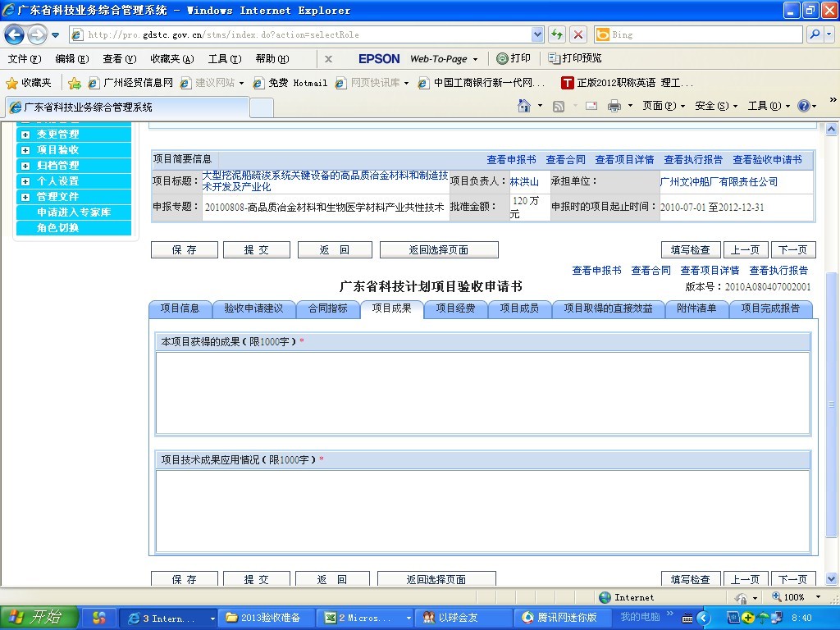The image size is (840, 630).
Task: Open the 文件(F) menu
Action: [x=25, y=59]
